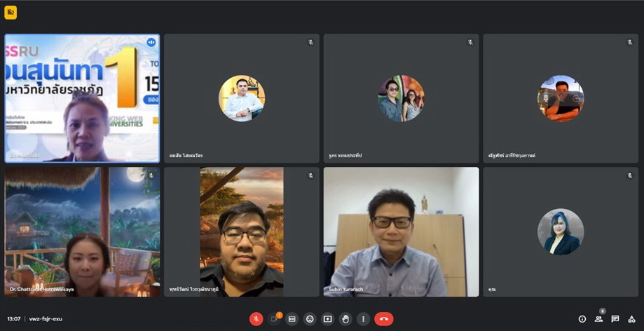
Task: Raise hand using the hand icon
Action: click(345, 319)
